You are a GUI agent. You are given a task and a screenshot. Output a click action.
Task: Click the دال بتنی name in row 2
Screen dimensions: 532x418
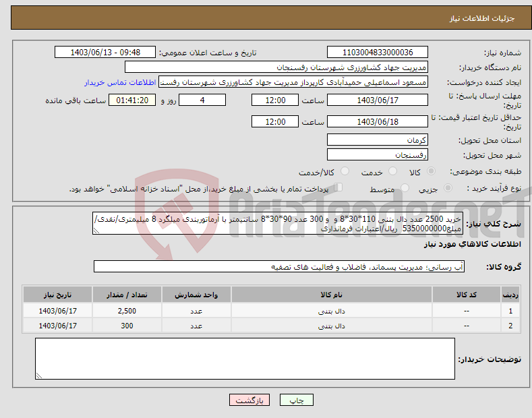pyautogui.click(x=332, y=326)
